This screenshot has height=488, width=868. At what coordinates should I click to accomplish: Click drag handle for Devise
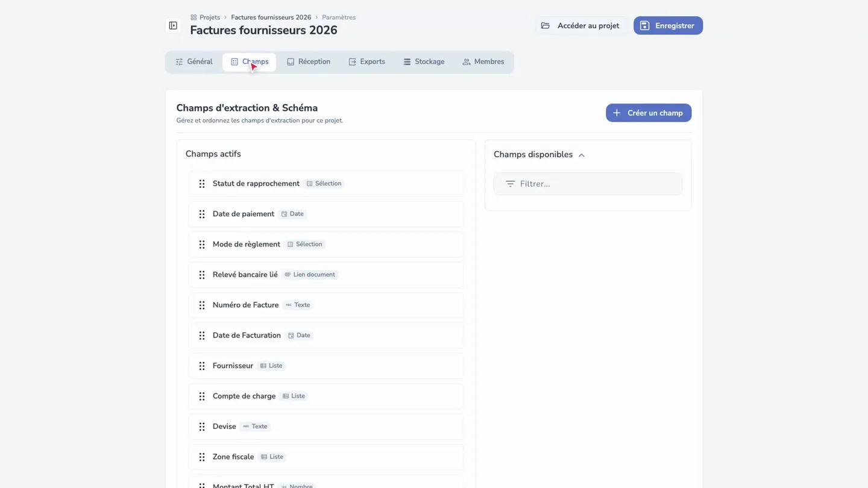202,427
